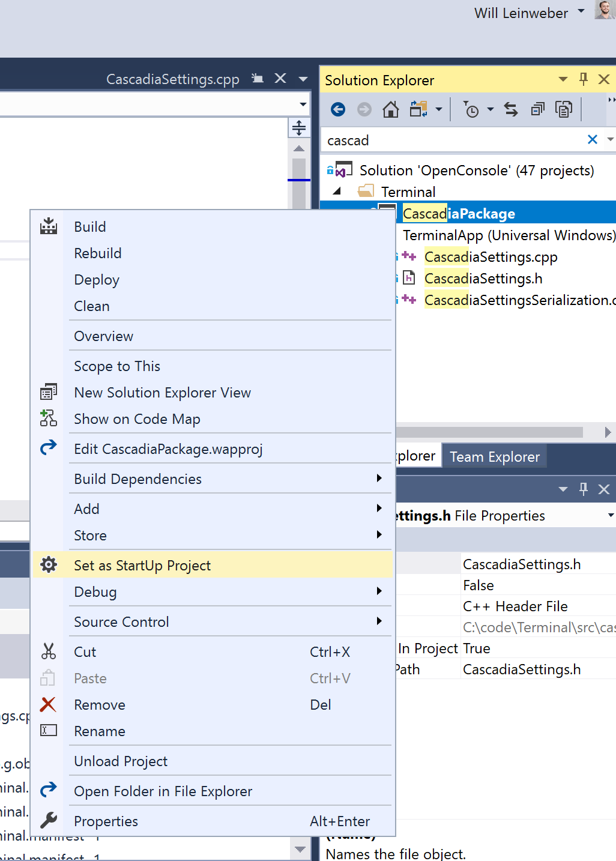The width and height of the screenshot is (616, 861).
Task: Click editor vertical scroll down arrow
Action: point(299,850)
